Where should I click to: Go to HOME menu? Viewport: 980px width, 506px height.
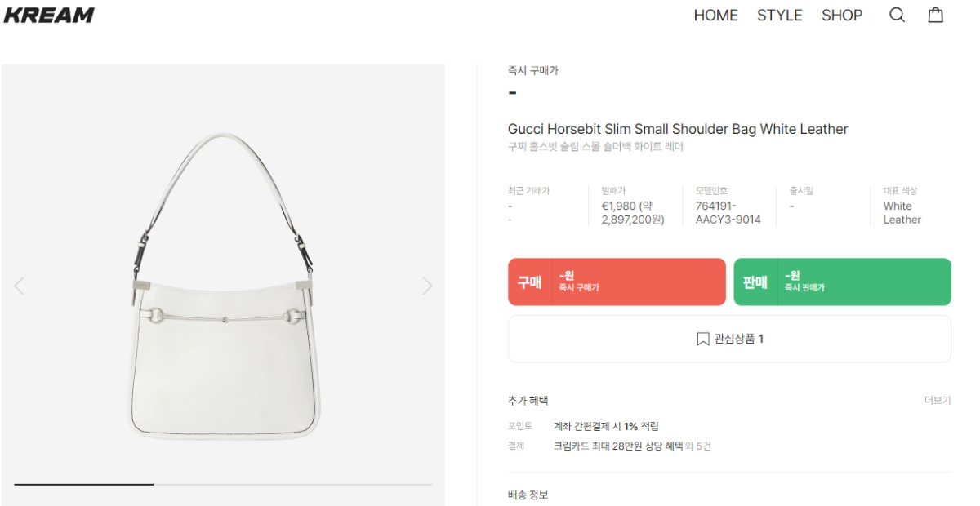tap(715, 16)
